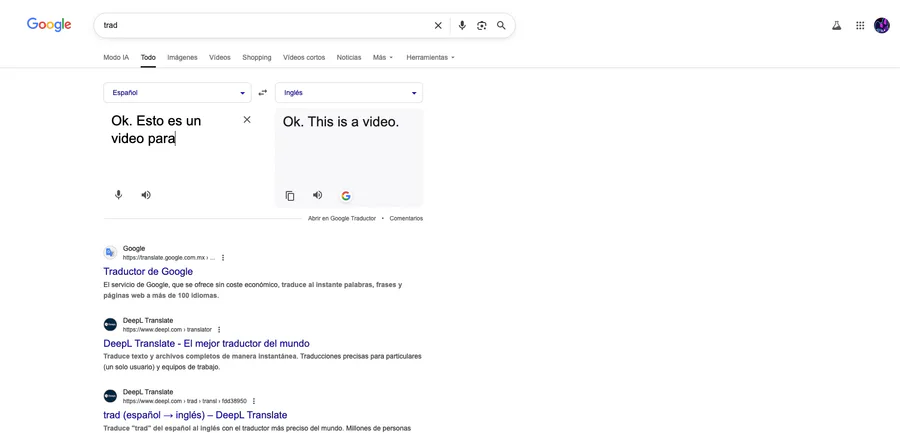Open options for Traductor de Google result
The image size is (900, 433).
[x=223, y=258]
